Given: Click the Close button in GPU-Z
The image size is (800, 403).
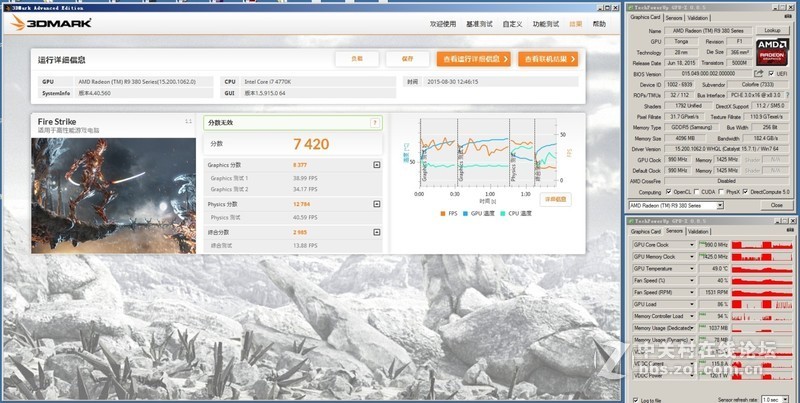Looking at the screenshot, I should (777, 206).
